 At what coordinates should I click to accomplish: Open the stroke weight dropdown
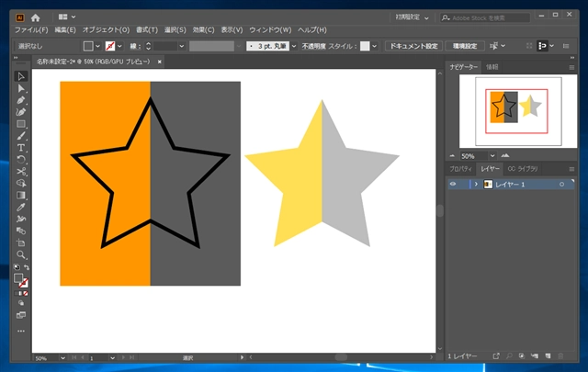[x=182, y=46]
